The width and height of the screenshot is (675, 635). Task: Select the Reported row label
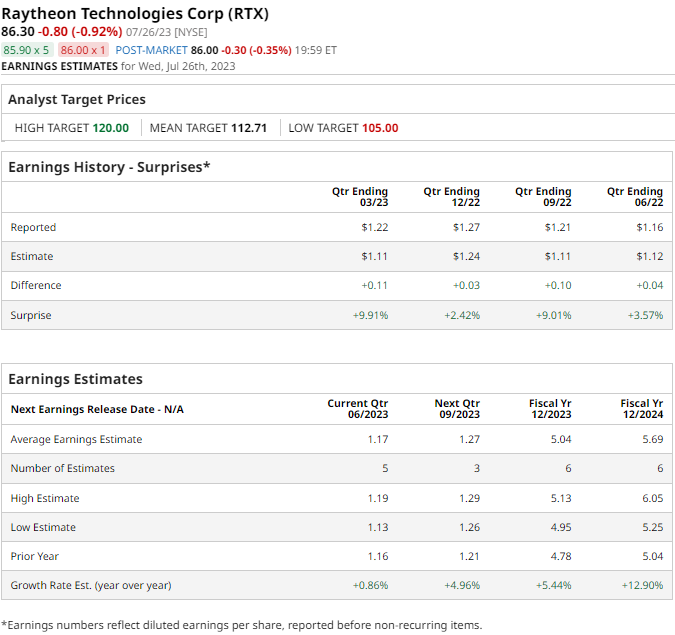pos(33,227)
